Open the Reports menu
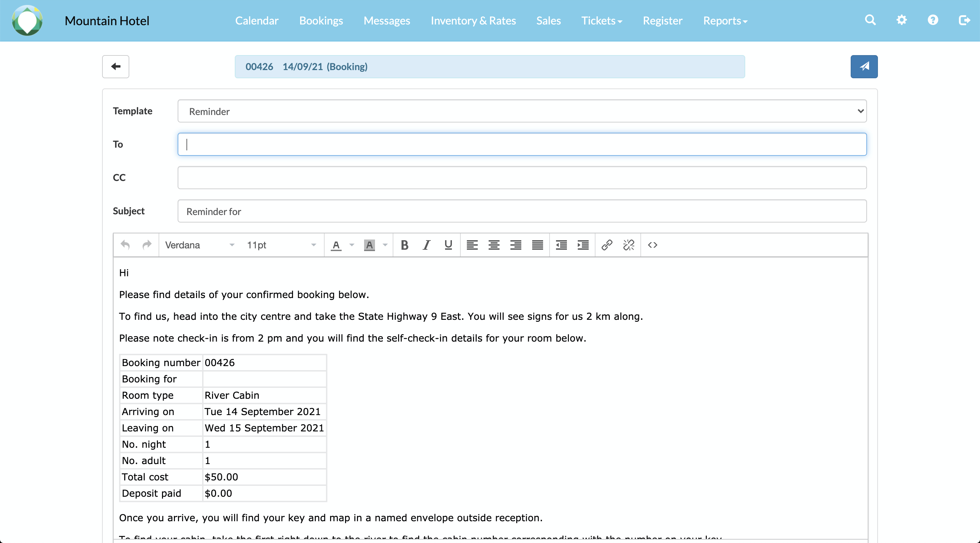The height and width of the screenshot is (543, 980). [725, 20]
